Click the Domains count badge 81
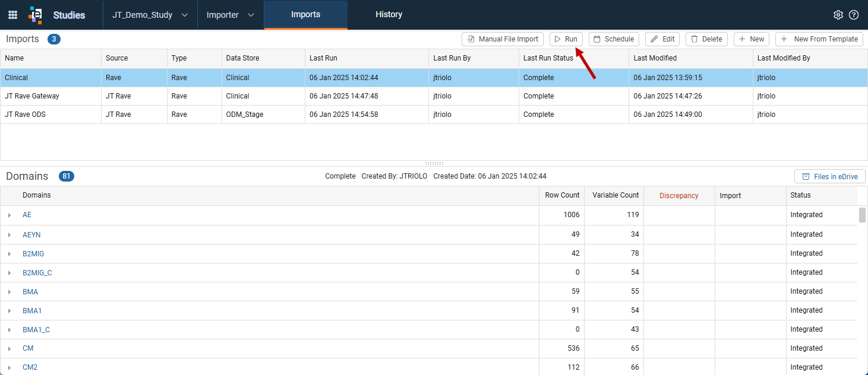 click(67, 176)
